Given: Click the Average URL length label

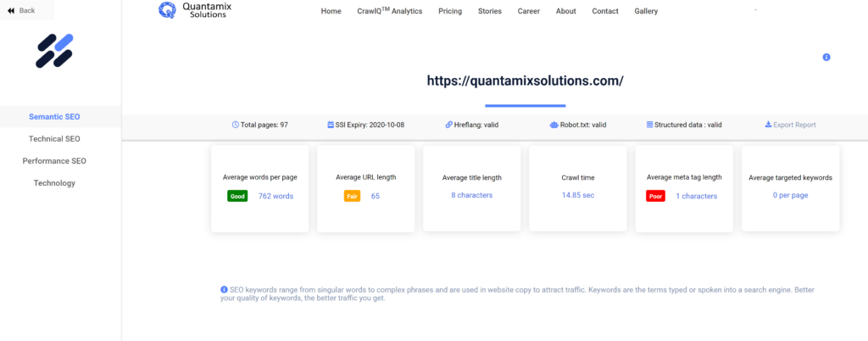Looking at the screenshot, I should click(366, 177).
